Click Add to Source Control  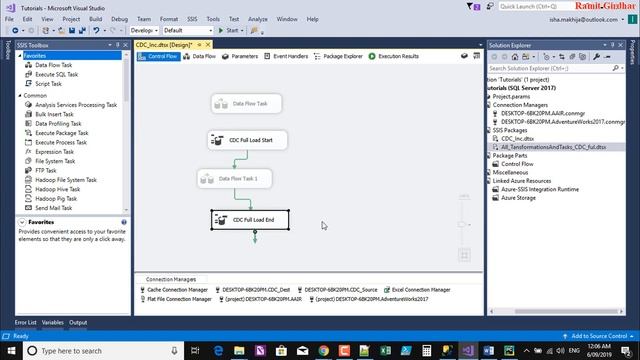click(x=598, y=336)
